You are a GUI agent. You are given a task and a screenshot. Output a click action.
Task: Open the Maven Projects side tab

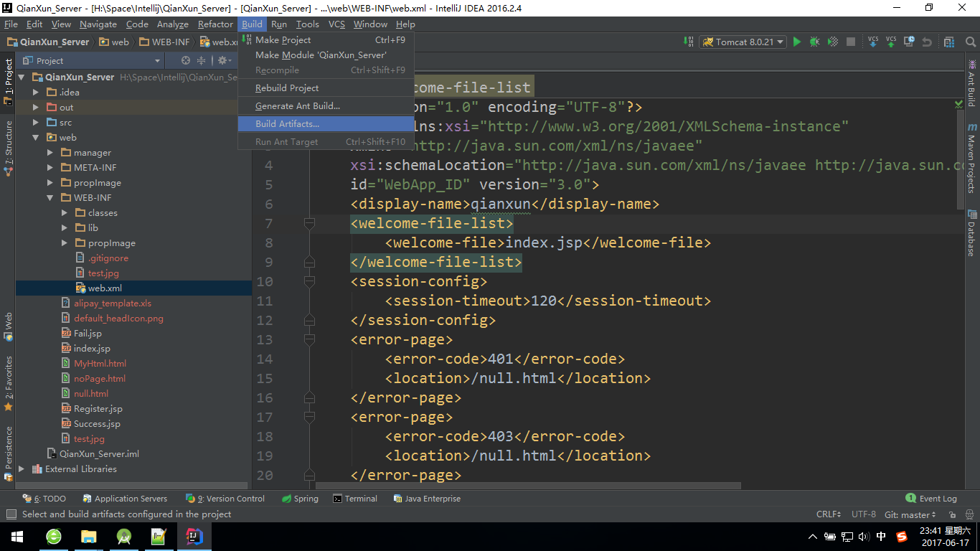(972, 159)
